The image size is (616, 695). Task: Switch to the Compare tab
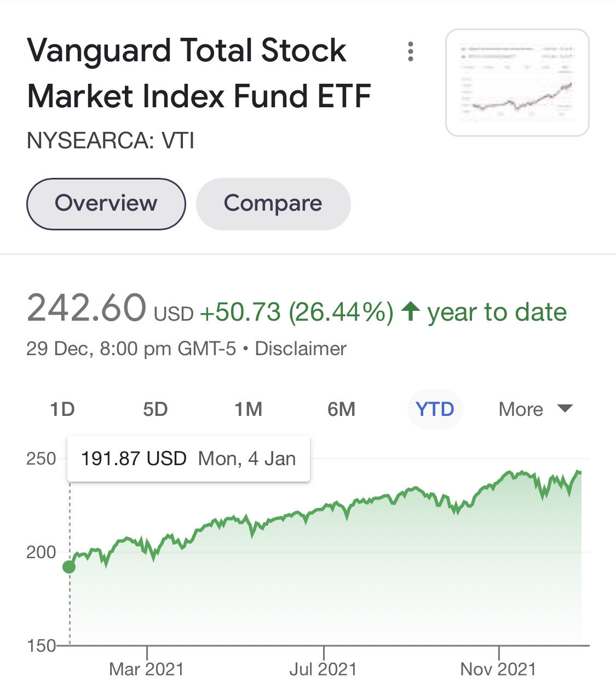[x=273, y=204]
